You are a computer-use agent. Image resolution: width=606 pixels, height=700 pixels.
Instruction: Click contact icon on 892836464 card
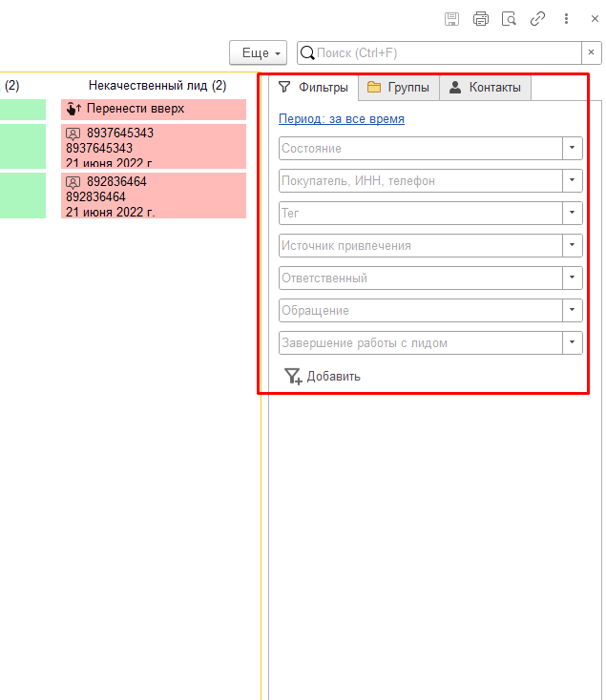click(73, 182)
